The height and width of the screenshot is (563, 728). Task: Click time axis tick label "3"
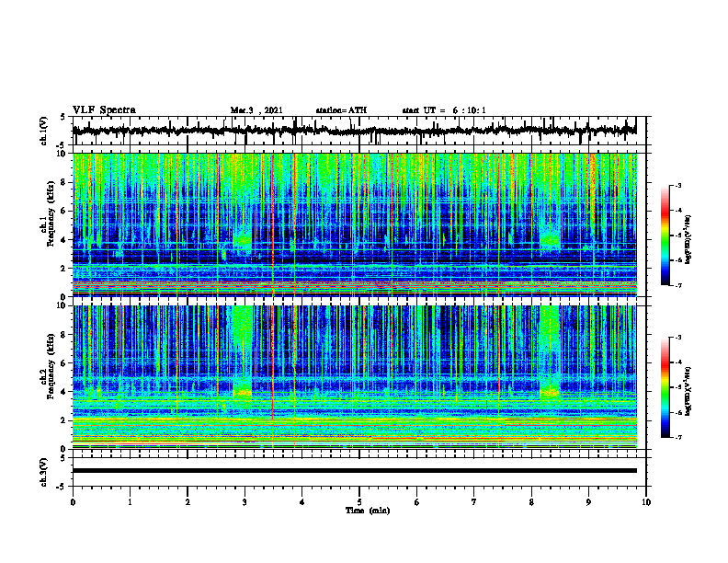(245, 502)
